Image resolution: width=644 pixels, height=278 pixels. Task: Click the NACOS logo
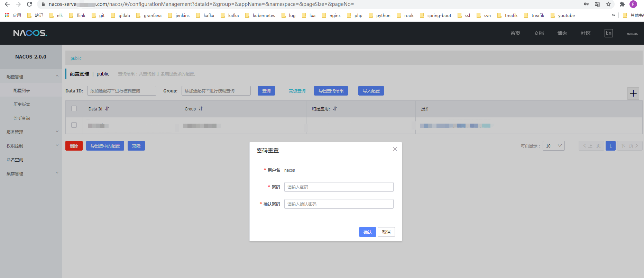30,33
